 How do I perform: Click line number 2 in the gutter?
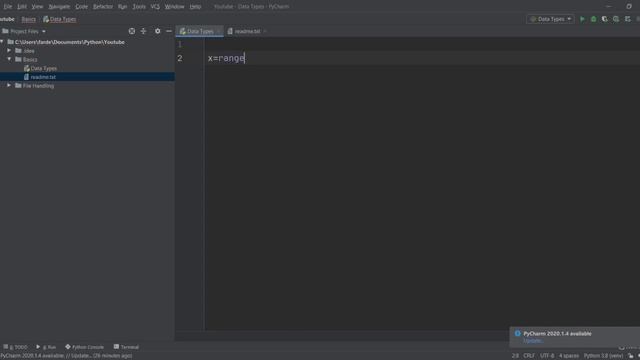pyautogui.click(x=180, y=58)
